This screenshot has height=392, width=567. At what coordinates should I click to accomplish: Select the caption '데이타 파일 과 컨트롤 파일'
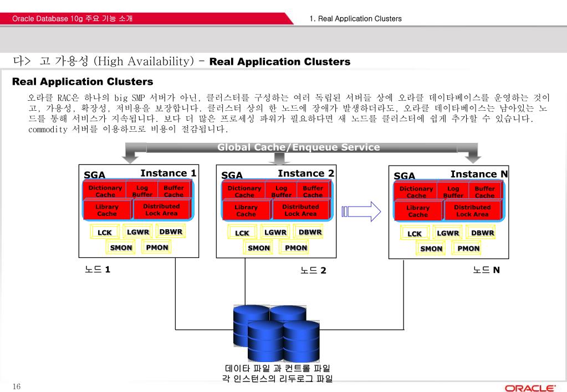278,368
